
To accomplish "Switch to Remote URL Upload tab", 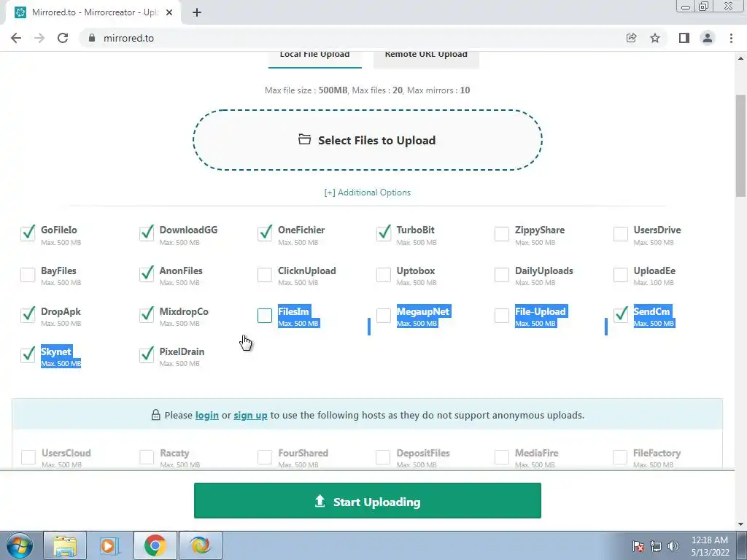I will (x=426, y=57).
